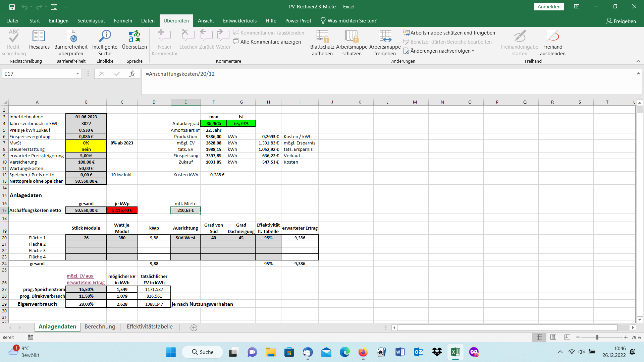Click macro recording icon in status bar
644x362 pixels.
pos(31,337)
